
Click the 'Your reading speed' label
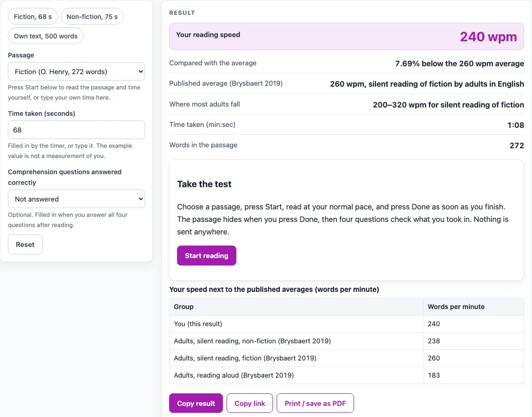(208, 35)
